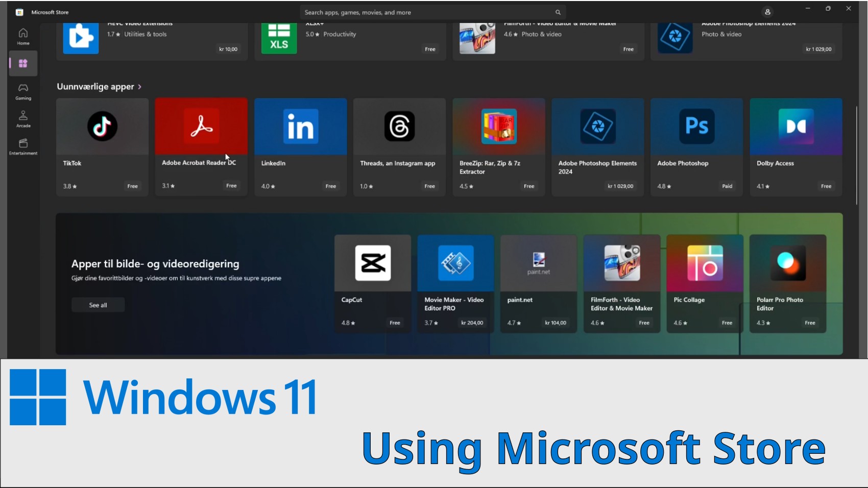Switch to the Gaming section
868x488 pixels.
click(23, 91)
